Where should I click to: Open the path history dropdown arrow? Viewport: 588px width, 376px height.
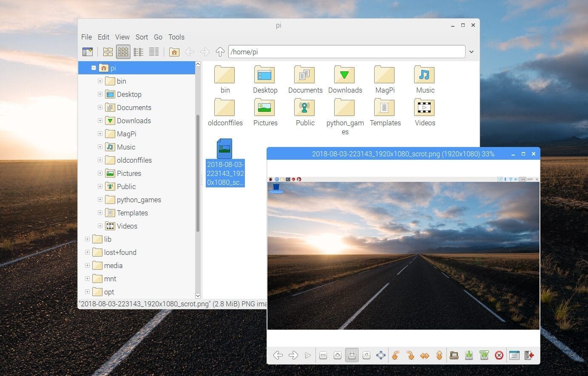point(472,52)
